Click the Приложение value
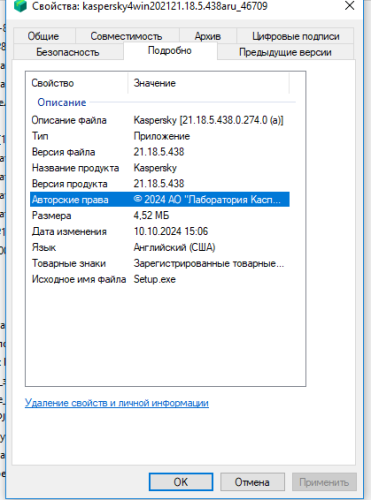371x500 pixels. [162, 136]
